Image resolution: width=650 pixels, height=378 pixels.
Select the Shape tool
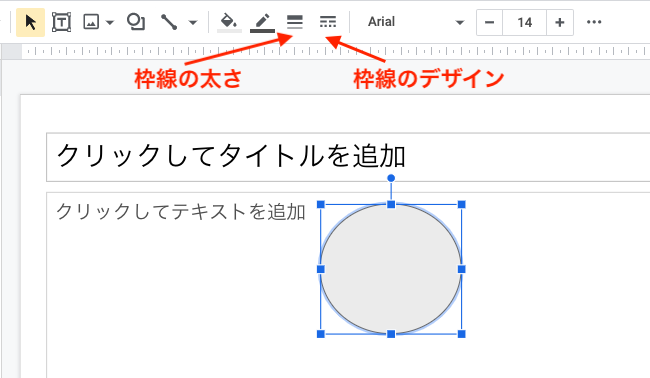tap(136, 22)
